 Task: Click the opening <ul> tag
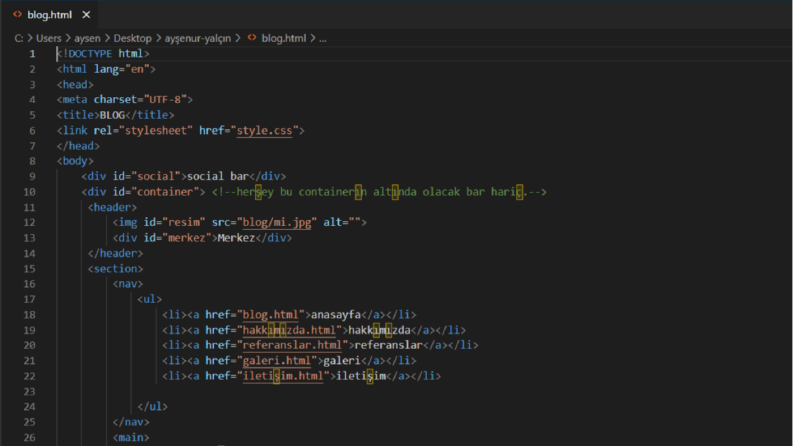click(150, 299)
